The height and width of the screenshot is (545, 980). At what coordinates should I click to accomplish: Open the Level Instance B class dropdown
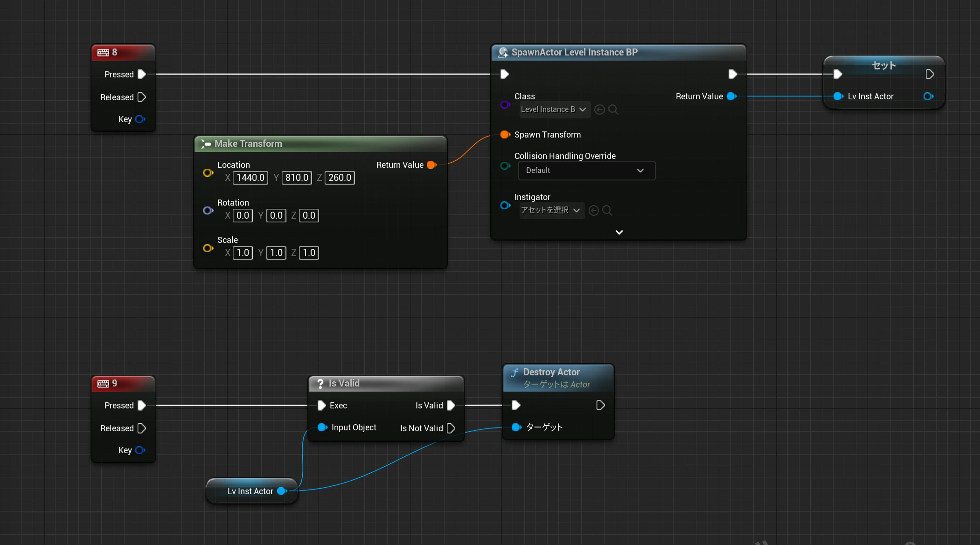tap(555, 110)
